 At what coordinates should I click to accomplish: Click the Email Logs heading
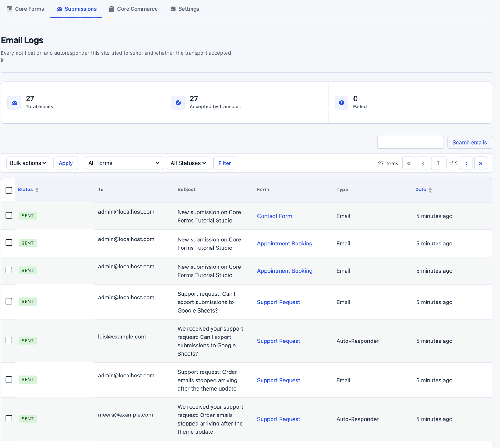tap(22, 40)
